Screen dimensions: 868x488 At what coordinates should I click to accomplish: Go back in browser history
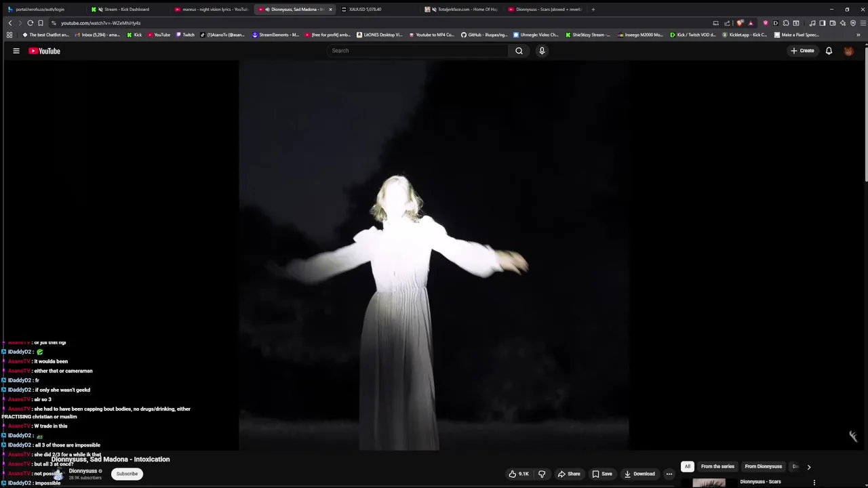tap(10, 23)
